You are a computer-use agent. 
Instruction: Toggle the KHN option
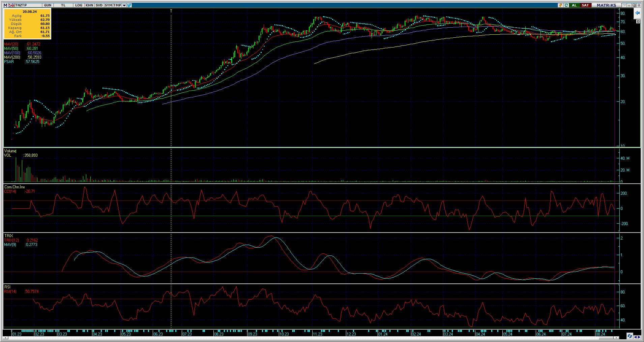point(89,5)
